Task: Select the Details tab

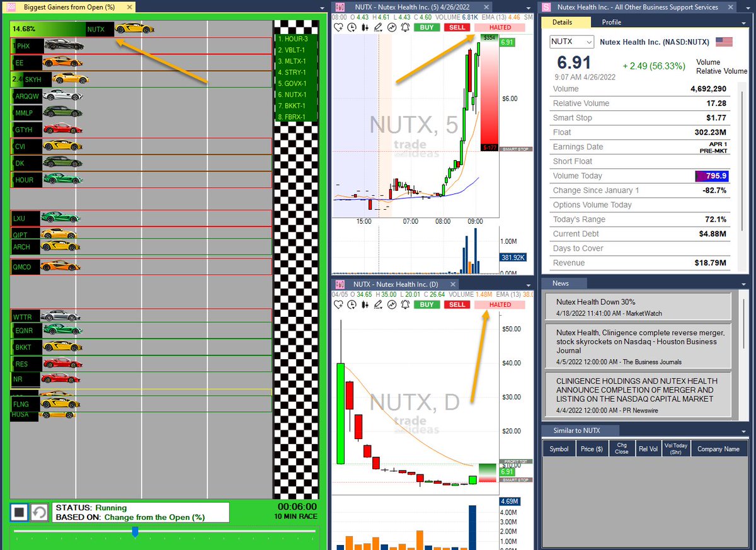Action: coord(566,22)
